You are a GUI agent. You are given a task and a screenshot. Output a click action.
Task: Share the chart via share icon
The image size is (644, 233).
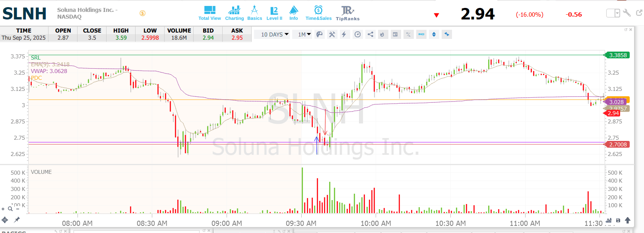370,35
